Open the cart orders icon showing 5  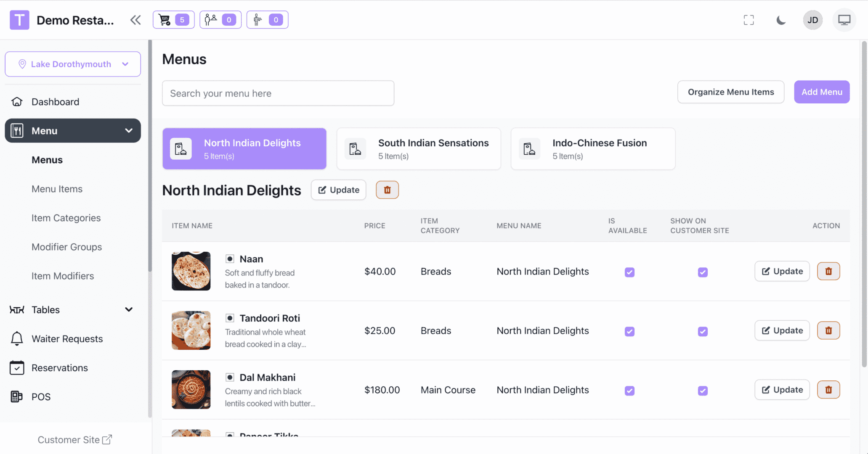tap(173, 20)
